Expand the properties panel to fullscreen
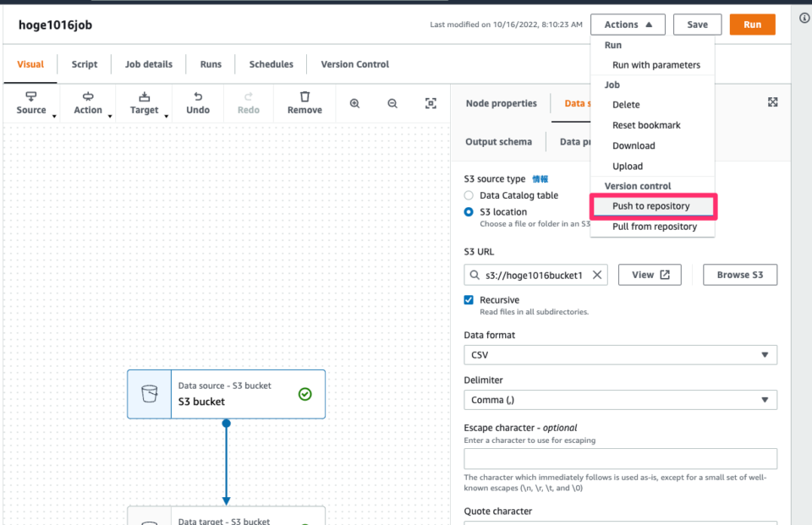Viewport: 812px width, 525px height. (772, 101)
